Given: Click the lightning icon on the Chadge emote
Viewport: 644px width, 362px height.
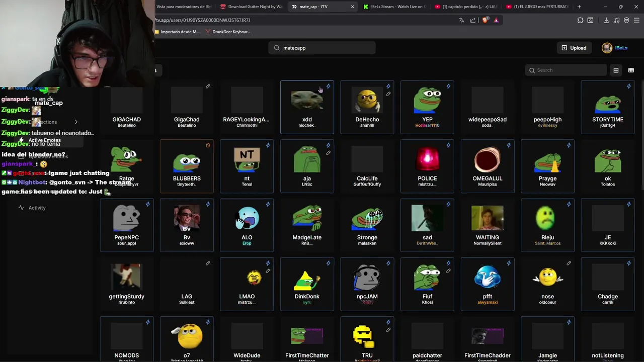Looking at the screenshot, I should click(x=629, y=263).
